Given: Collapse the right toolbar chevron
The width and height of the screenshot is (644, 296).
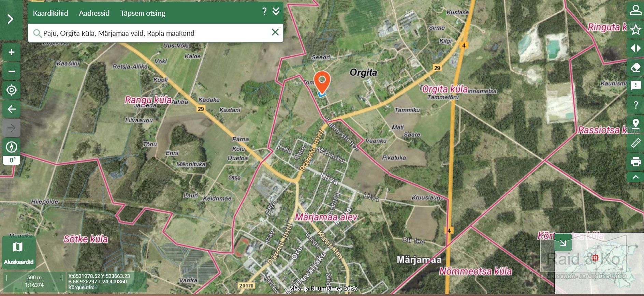Looking at the screenshot, I should [635, 177].
